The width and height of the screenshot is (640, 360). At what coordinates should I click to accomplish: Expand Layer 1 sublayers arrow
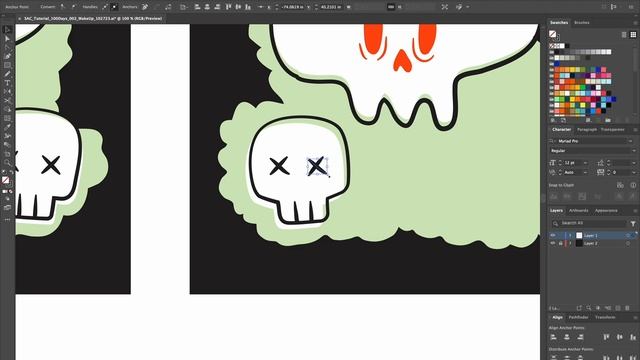click(x=571, y=236)
